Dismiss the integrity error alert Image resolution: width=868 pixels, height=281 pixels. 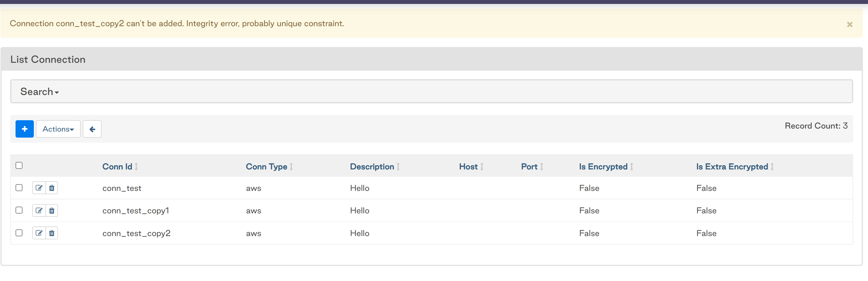coord(849,25)
